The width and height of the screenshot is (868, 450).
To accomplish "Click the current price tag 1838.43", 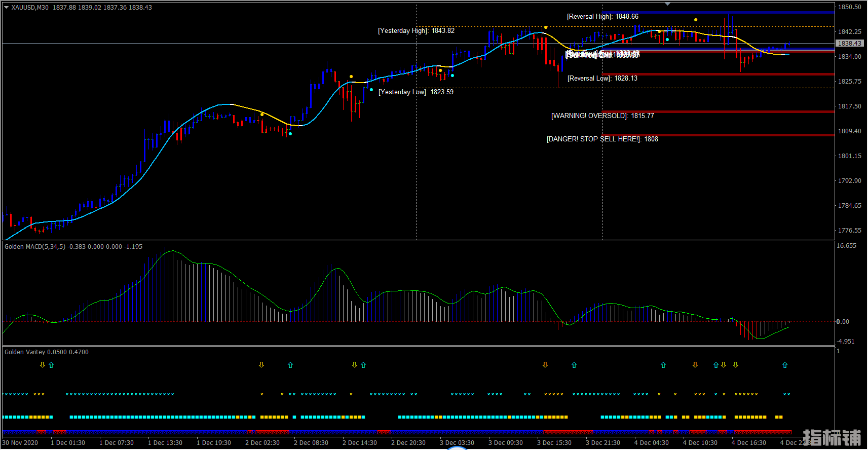I will coord(849,44).
